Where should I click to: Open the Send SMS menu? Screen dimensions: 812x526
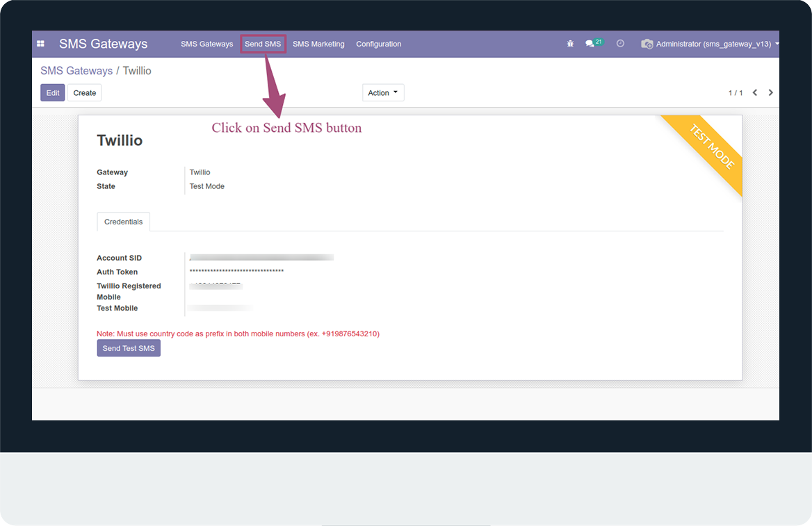pyautogui.click(x=263, y=44)
